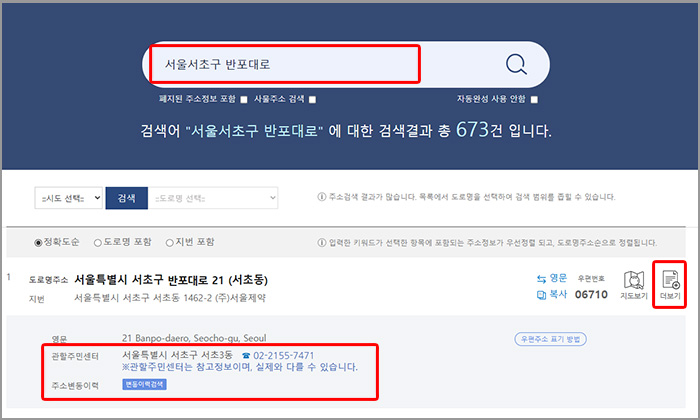Select the 도로명 포함 radio button
700x420 pixels.
[98, 243]
